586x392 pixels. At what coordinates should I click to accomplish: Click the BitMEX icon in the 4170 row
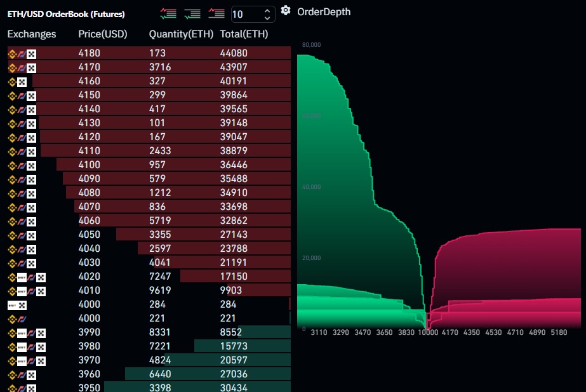click(22, 69)
